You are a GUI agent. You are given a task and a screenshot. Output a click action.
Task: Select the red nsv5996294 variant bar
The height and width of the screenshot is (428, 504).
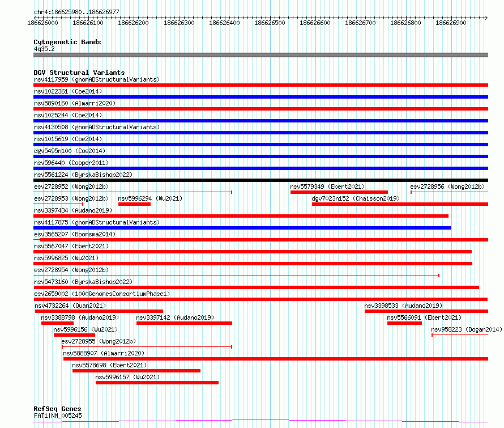click(134, 204)
